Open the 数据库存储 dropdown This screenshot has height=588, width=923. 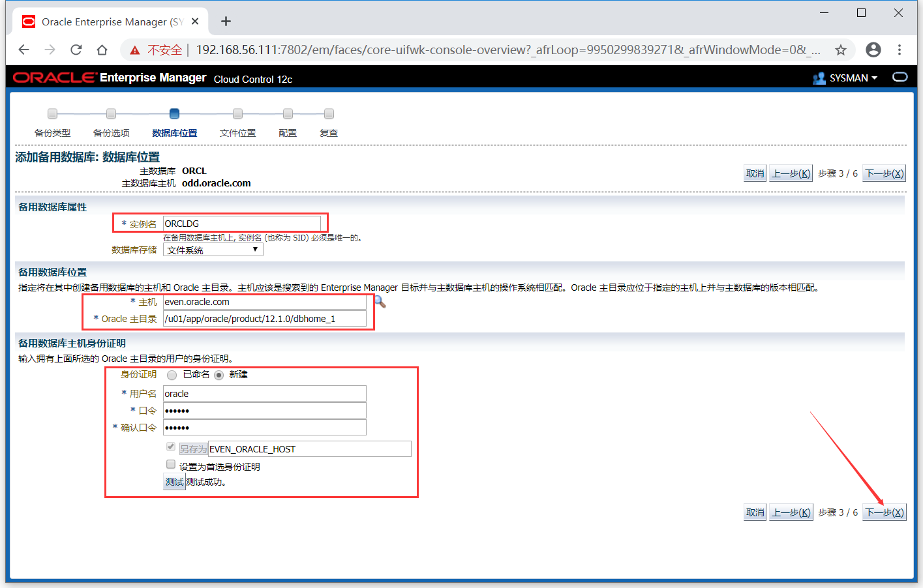coord(213,250)
